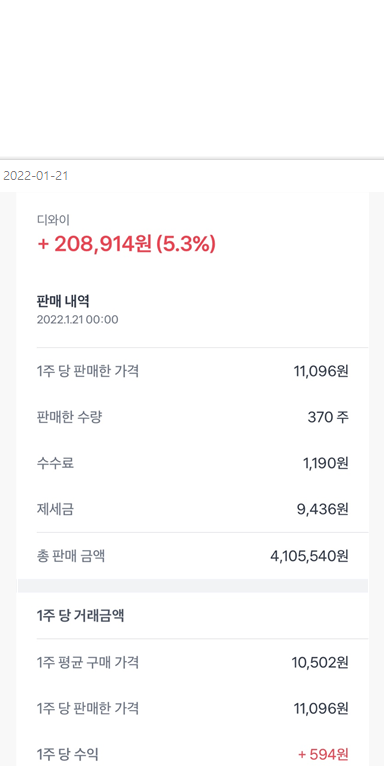
Task: Click the 1주 당 판매한 가격 row under 판매 내역
Action: pos(192,371)
